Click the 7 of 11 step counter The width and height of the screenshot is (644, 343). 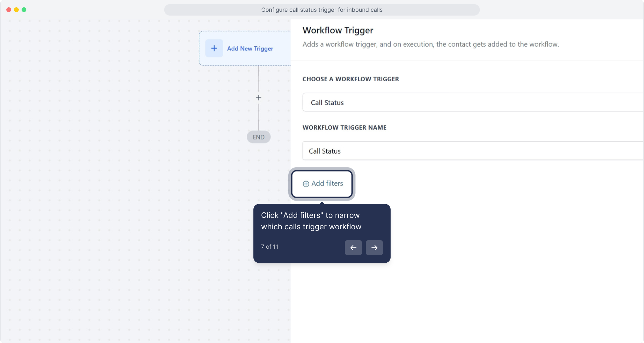coord(269,247)
